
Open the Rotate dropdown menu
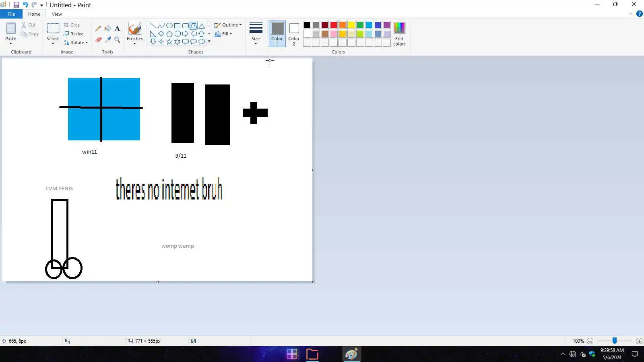(x=76, y=43)
